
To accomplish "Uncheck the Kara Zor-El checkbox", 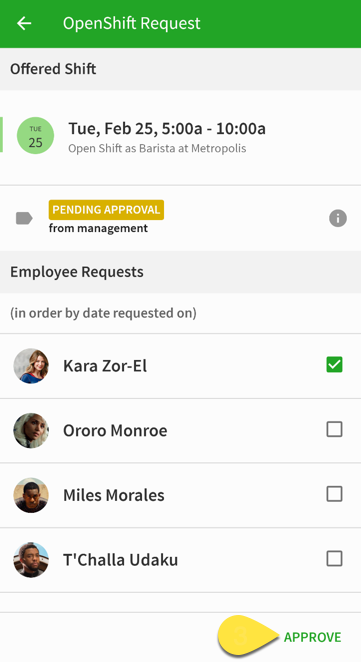I will [334, 365].
